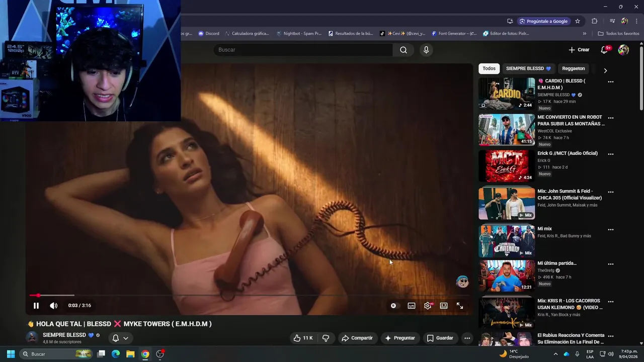Click the YouTube search magnifier button
This screenshot has width=644, height=362.
(x=404, y=50)
